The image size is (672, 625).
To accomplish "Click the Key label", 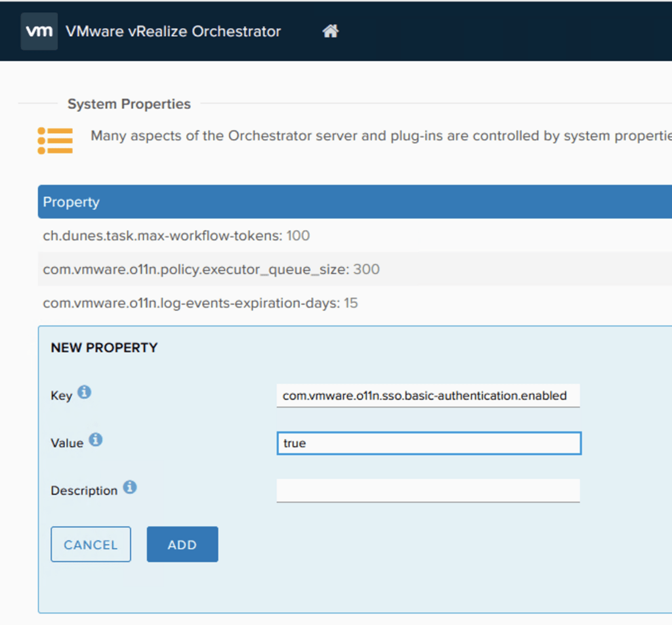I will click(61, 395).
